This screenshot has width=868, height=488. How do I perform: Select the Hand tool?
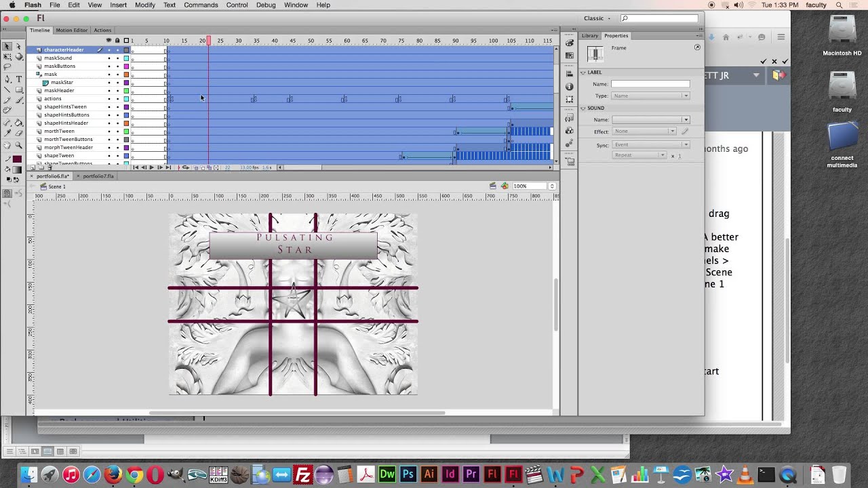click(x=7, y=145)
